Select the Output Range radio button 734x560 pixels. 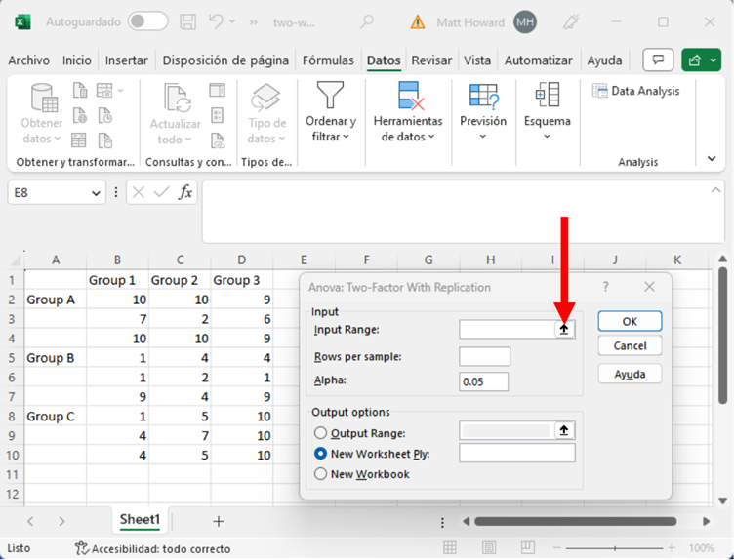(x=320, y=433)
